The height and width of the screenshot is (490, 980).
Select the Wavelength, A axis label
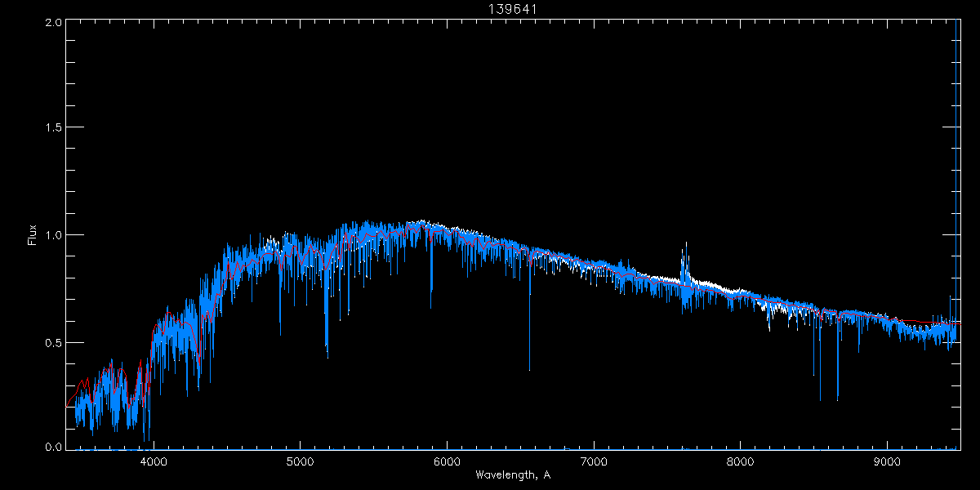coord(513,474)
